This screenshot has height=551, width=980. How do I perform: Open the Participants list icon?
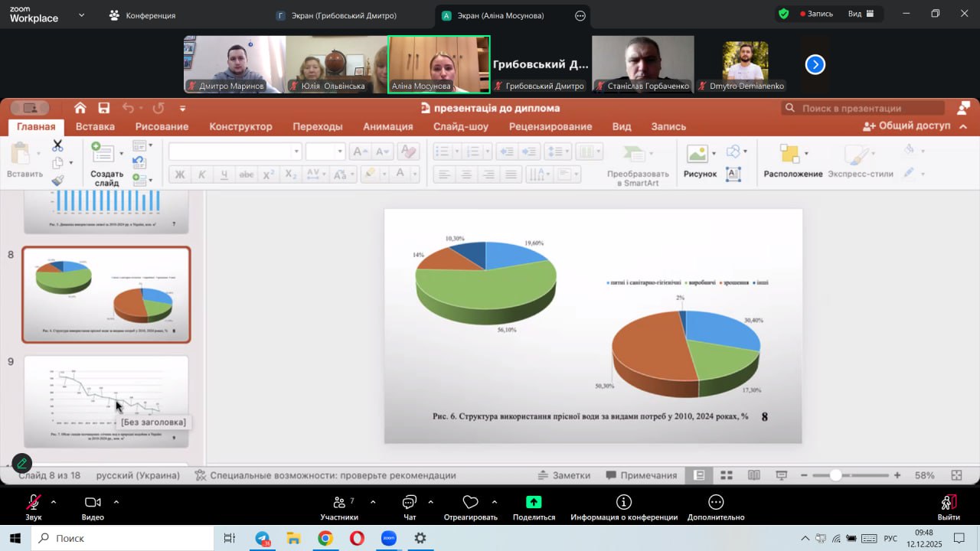point(339,503)
